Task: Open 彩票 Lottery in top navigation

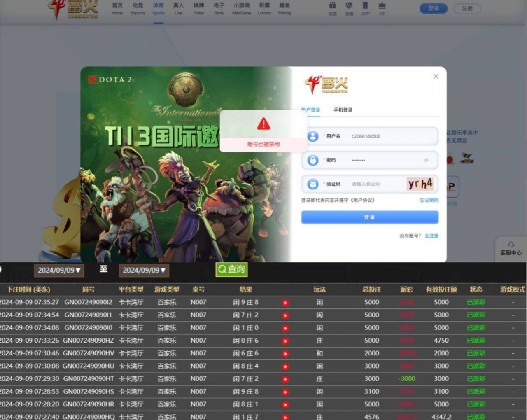Action: 264,9
